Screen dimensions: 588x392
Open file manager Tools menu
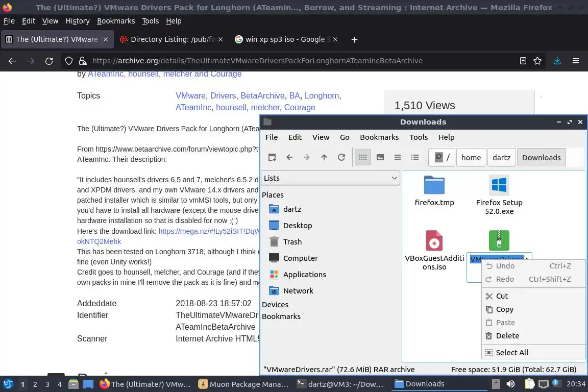(419, 137)
